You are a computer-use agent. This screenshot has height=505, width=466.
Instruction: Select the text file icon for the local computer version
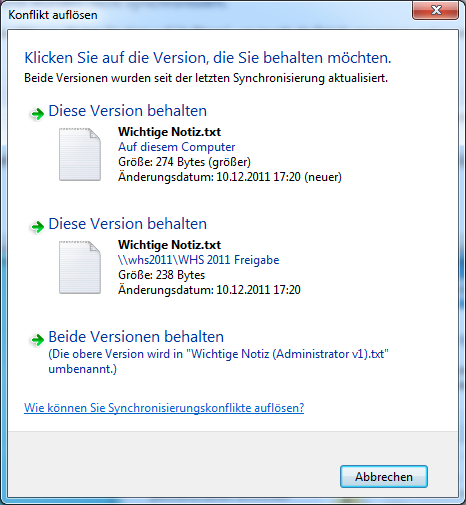point(80,154)
